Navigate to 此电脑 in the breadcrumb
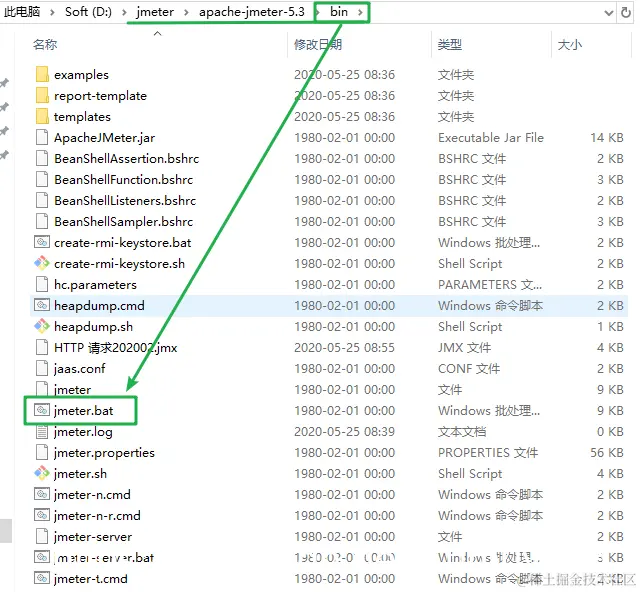The height and width of the screenshot is (592, 641). tap(22, 11)
